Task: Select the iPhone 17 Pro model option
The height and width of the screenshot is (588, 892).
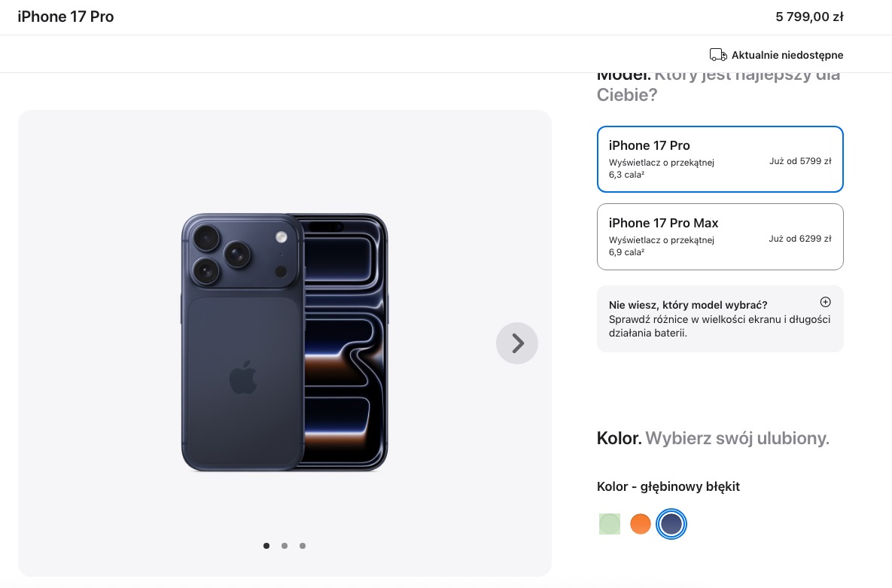Action: pos(720,159)
